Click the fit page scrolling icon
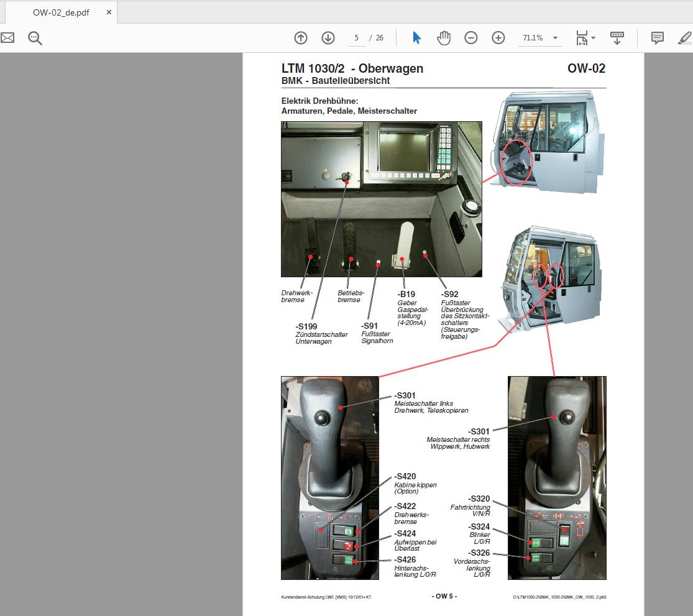693x616 pixels. (x=581, y=38)
